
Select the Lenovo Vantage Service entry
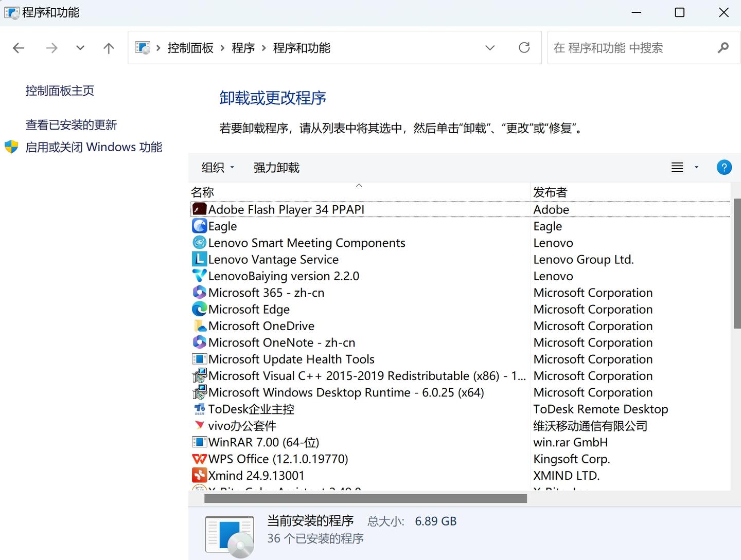(x=273, y=259)
